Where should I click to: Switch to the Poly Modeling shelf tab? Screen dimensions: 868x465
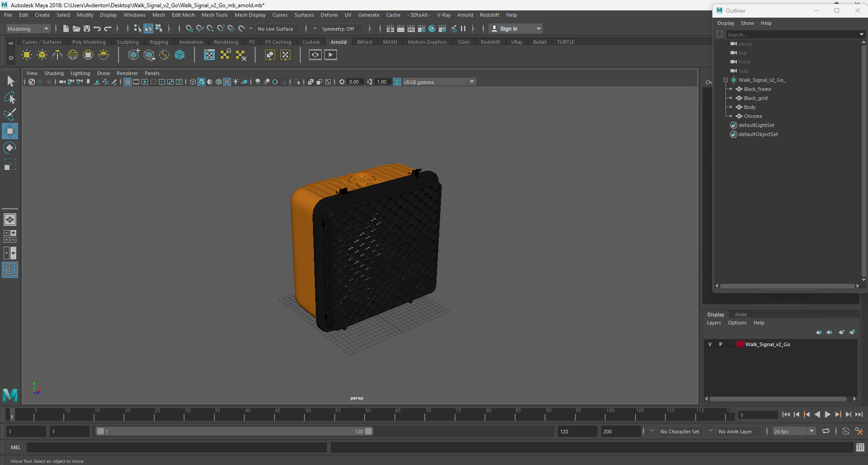coord(89,42)
